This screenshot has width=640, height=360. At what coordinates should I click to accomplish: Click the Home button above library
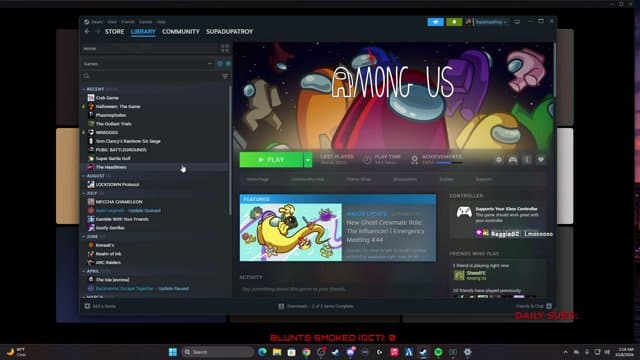151,48
